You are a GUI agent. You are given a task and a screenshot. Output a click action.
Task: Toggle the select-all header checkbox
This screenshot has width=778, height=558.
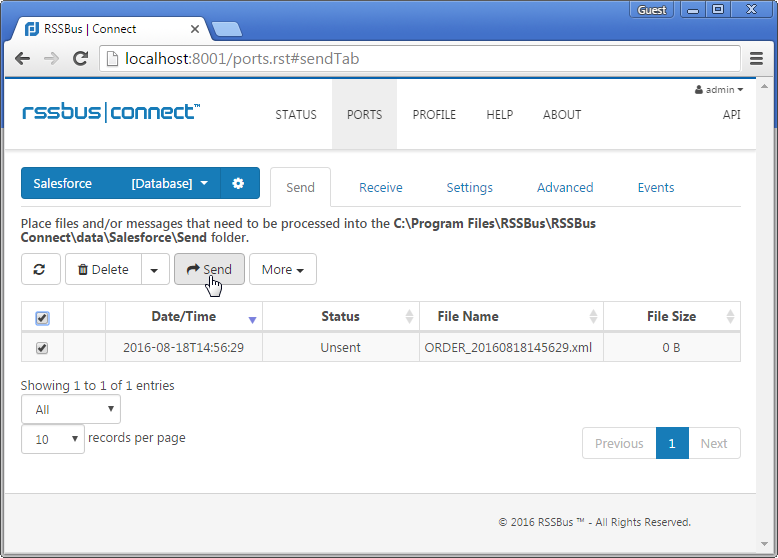[42, 318]
